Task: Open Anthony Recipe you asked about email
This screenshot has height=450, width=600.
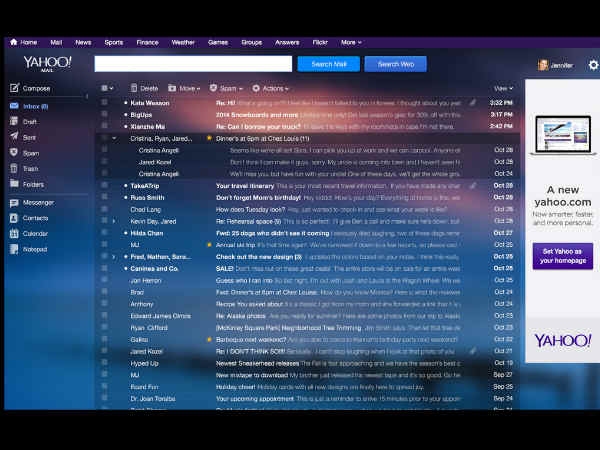Action: pos(308,304)
